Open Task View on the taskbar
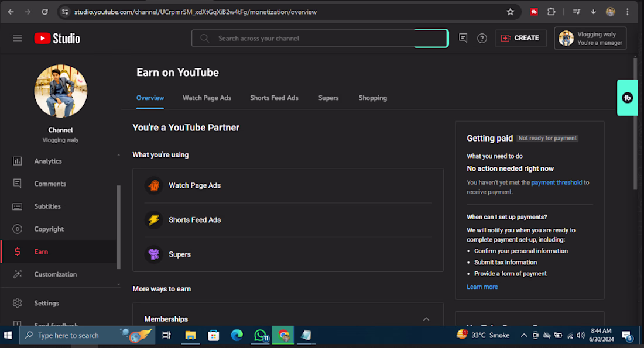This screenshot has width=644, height=348. 166,335
